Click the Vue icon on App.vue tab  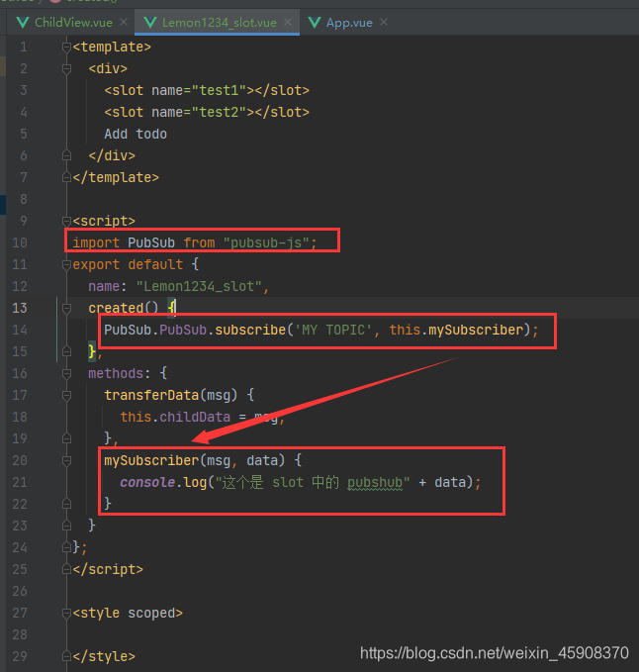pyautogui.click(x=315, y=23)
